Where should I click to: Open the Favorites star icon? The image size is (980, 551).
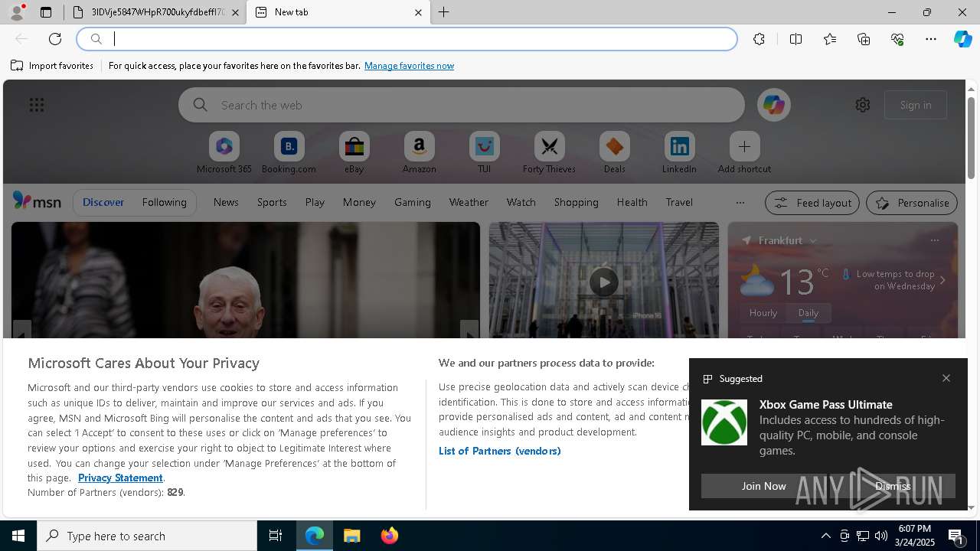(830, 39)
